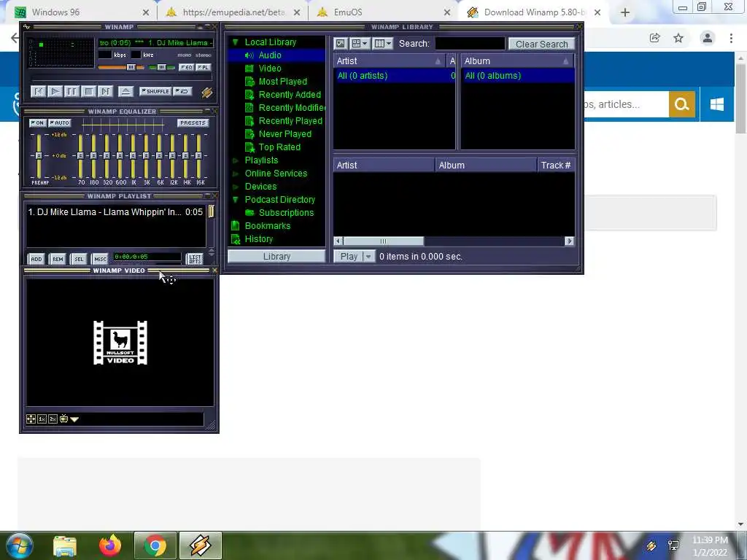The height and width of the screenshot is (560, 747).
Task: Select Video in the Local Library
Action: 270,68
